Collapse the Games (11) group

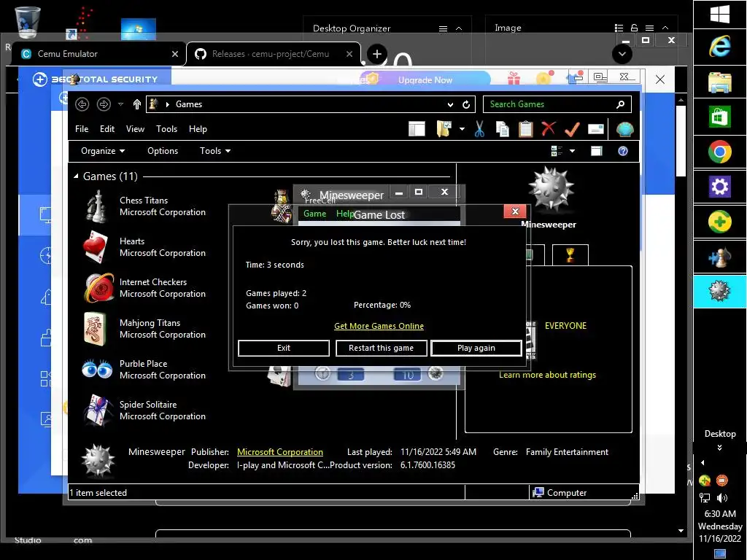76,176
